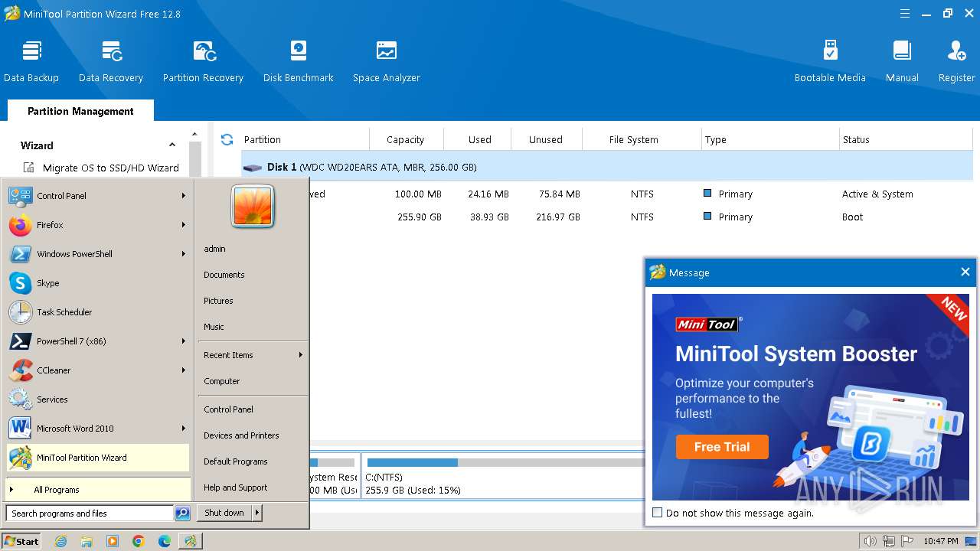
Task: Refresh the partition list
Action: tap(227, 139)
